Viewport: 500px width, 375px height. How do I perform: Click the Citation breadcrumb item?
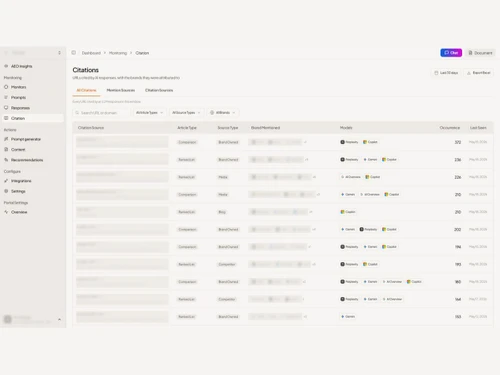142,53
